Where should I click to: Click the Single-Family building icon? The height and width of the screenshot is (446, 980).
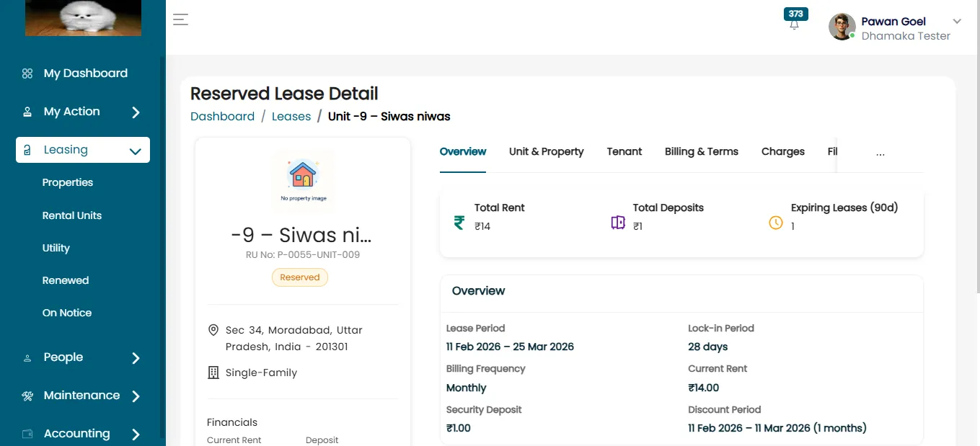[213, 373]
